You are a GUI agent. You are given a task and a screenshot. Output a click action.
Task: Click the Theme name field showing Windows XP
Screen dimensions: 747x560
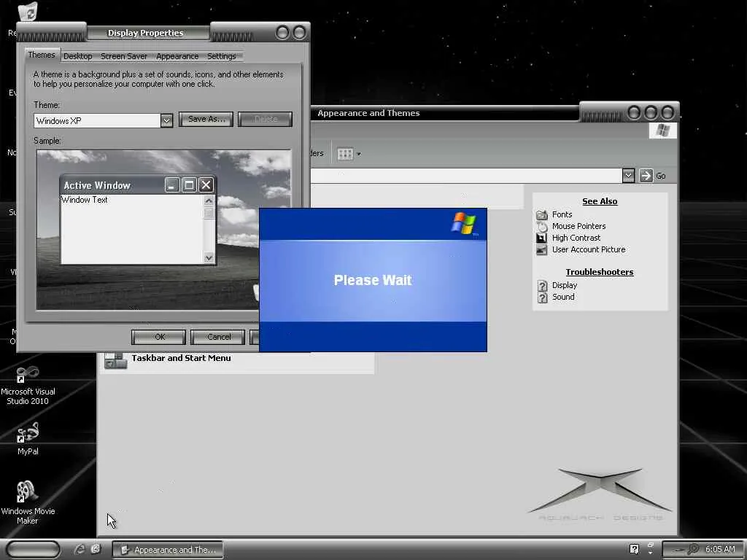tap(98, 120)
